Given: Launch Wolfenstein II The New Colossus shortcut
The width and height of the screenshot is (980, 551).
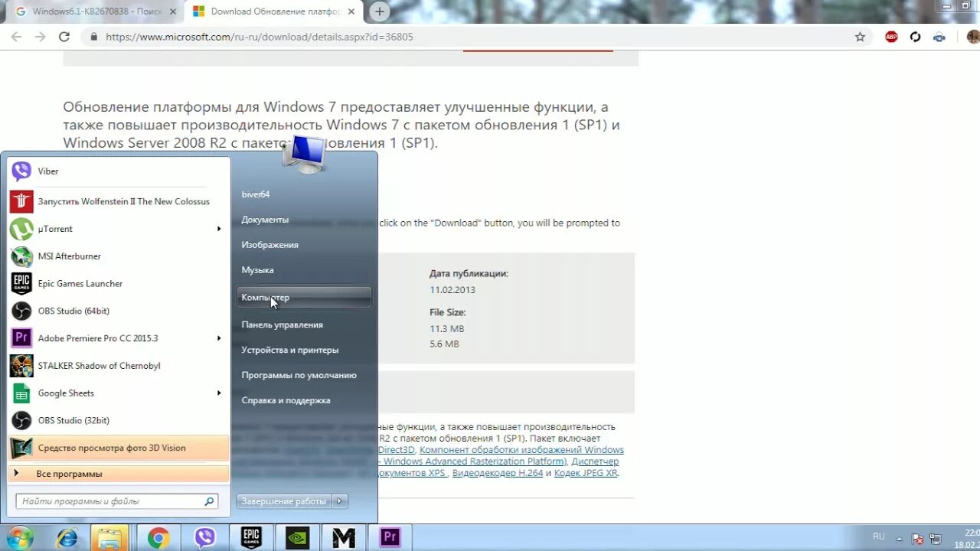Looking at the screenshot, I should (x=119, y=201).
